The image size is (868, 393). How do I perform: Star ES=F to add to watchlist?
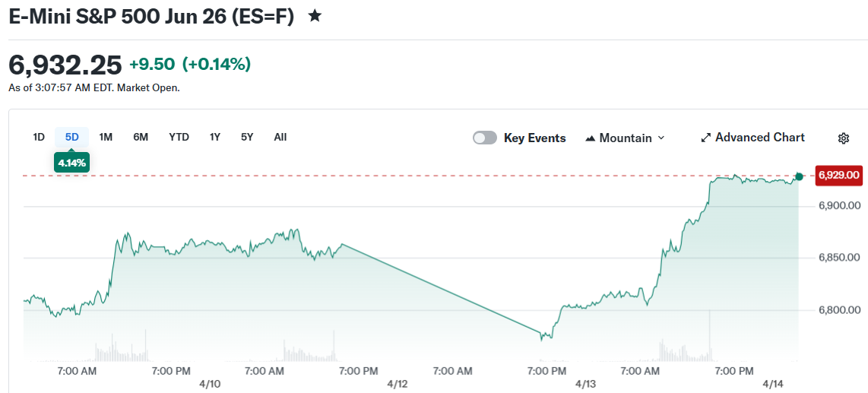[x=315, y=15]
